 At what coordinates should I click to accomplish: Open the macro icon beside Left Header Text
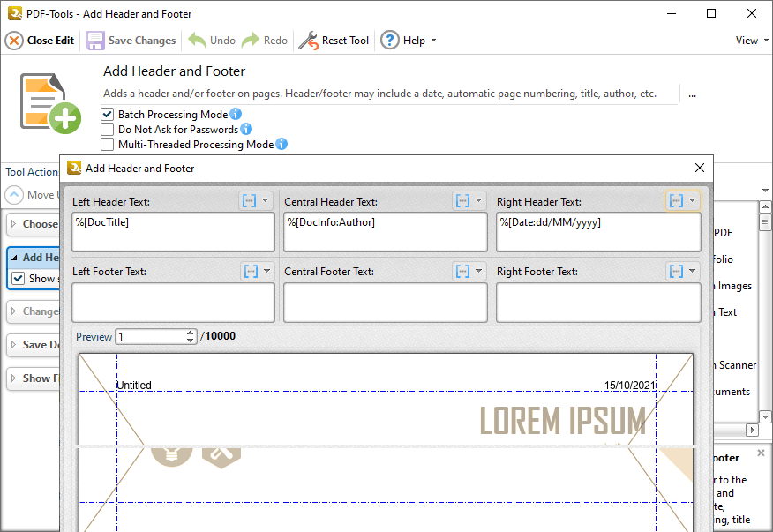(250, 200)
